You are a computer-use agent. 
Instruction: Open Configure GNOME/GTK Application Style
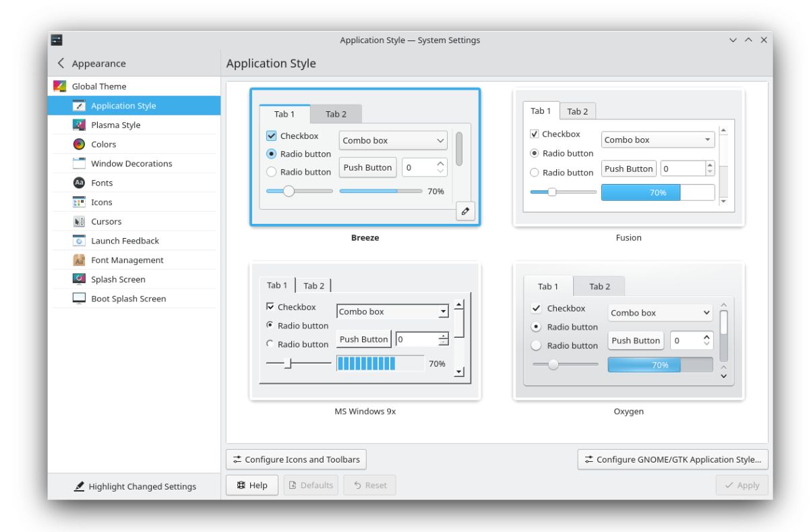pos(672,460)
